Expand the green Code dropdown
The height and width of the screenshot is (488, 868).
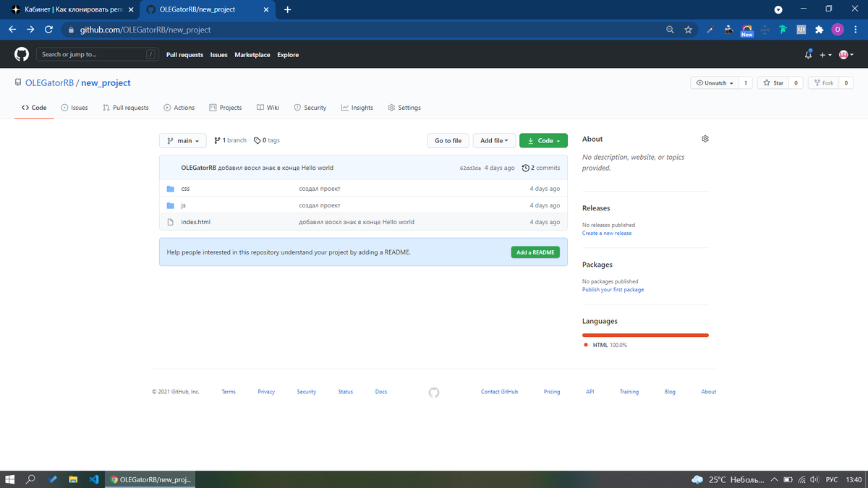(x=543, y=141)
